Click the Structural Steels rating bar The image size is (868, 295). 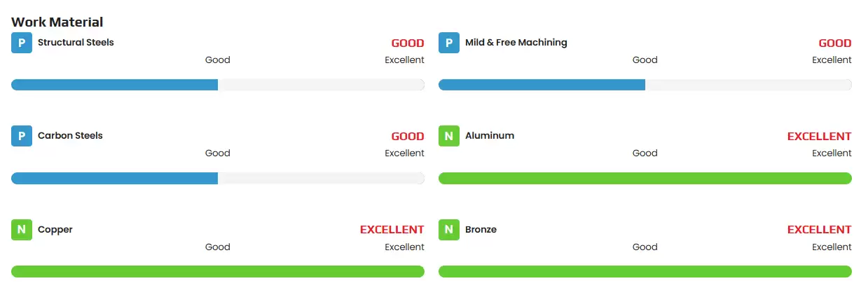click(217, 85)
